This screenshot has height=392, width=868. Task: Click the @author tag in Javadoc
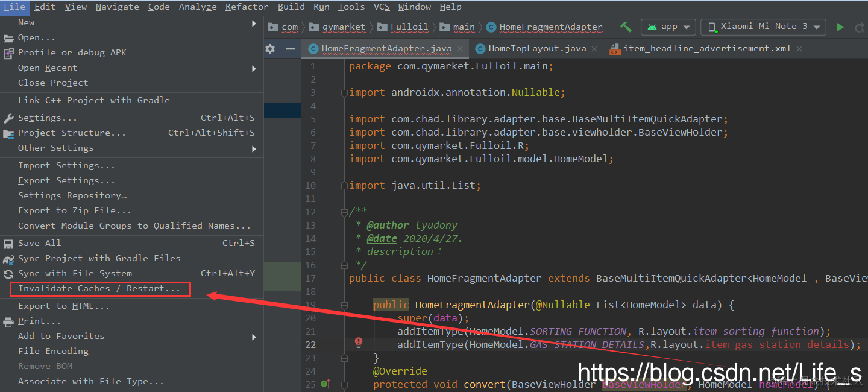388,225
